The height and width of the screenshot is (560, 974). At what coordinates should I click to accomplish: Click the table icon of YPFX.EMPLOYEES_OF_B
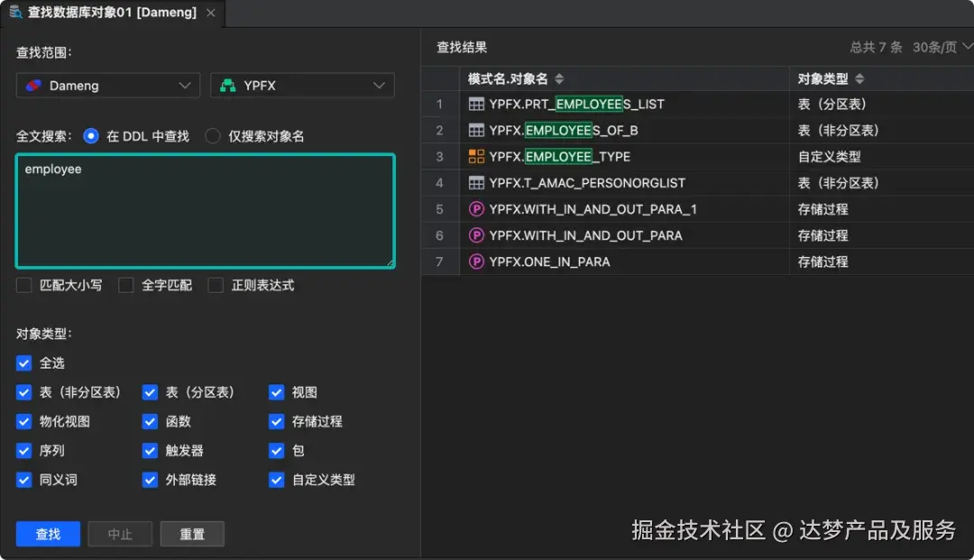click(476, 131)
